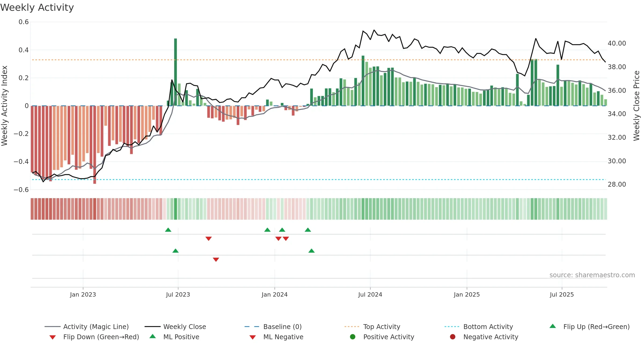Toggle the Weekly Close legend entry
This screenshot has height=362, width=644.
tap(175, 327)
